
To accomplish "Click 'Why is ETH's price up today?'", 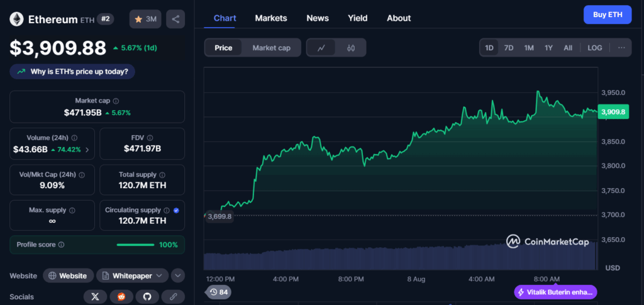I will coord(72,72).
